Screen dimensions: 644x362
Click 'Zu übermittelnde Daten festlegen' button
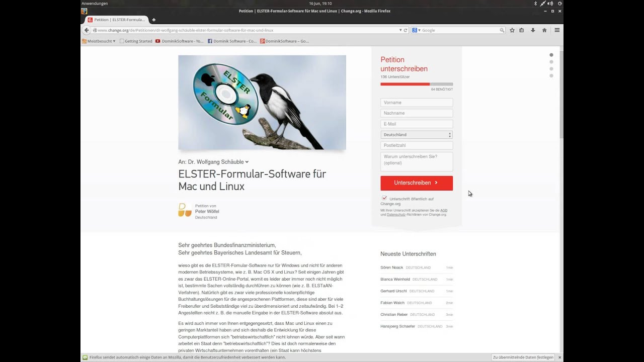(x=523, y=357)
